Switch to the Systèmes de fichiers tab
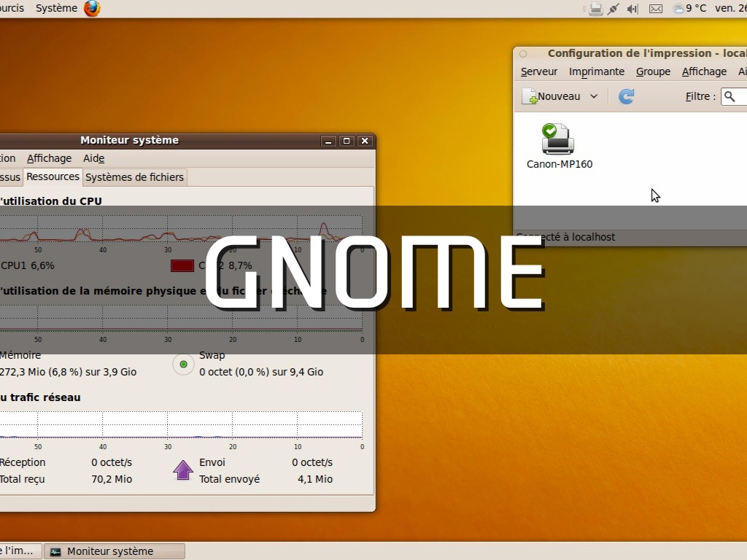Viewport: 747px width, 560px height. click(x=135, y=177)
